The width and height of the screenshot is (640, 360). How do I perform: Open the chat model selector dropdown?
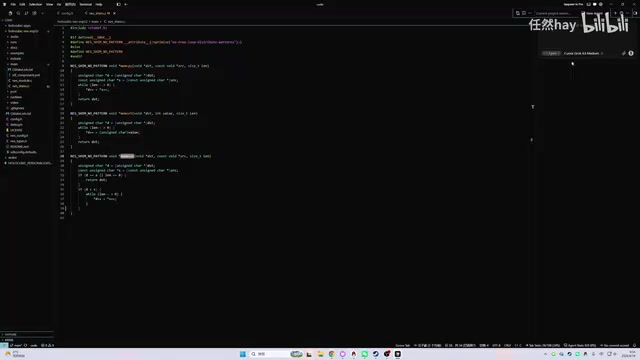click(583, 53)
